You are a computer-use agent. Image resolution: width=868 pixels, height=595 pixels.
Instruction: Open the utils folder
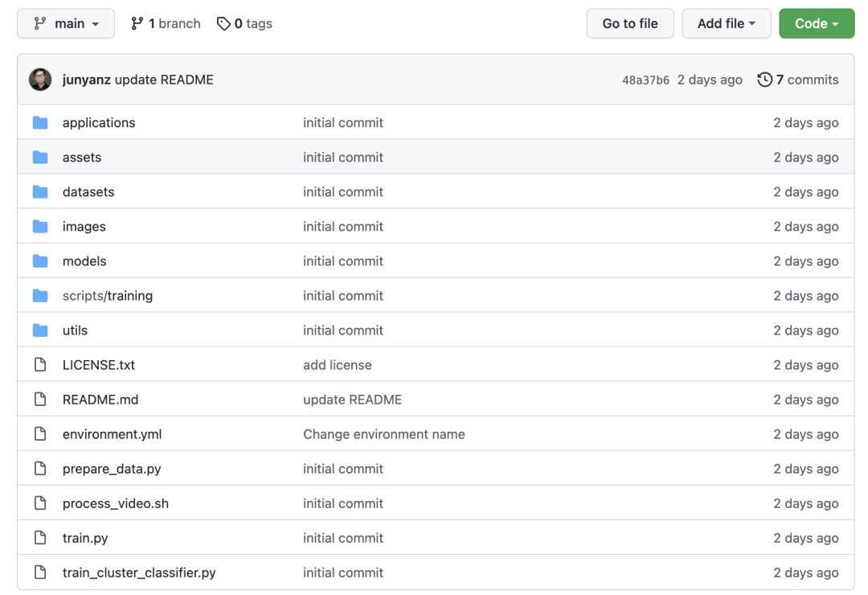point(75,330)
